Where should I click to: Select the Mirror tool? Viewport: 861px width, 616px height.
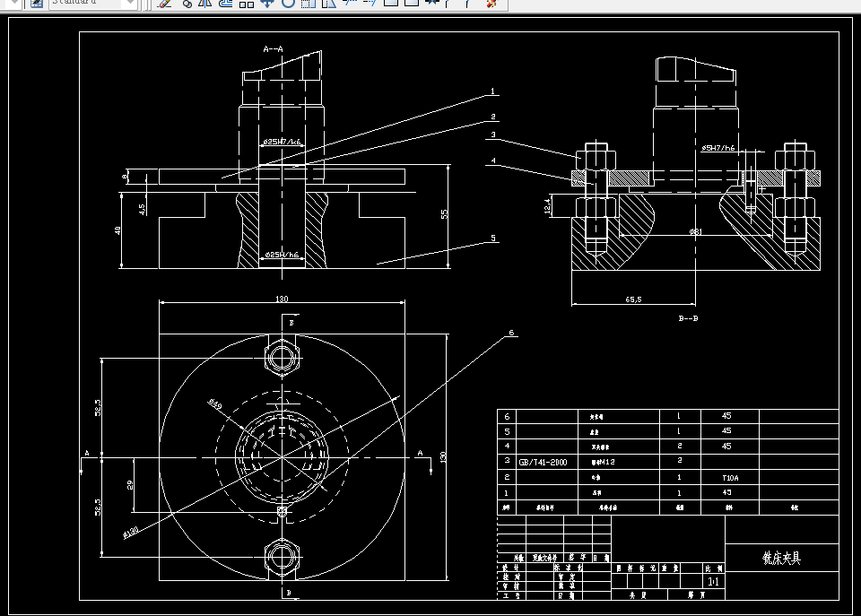tap(205, 4)
